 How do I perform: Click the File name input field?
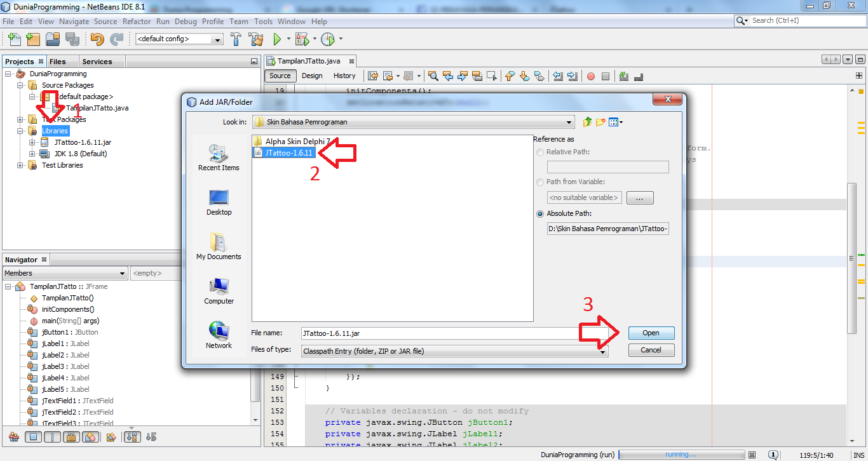[x=454, y=333]
